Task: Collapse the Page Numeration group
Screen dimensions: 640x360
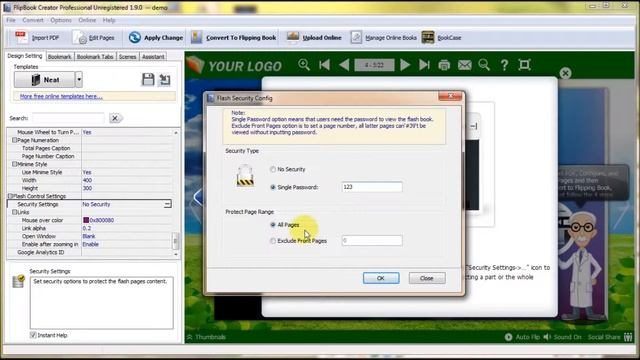Action: 14,140
